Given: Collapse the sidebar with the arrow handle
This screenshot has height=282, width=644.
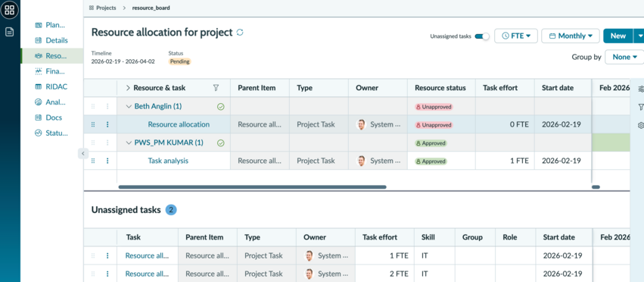Looking at the screenshot, I should coord(83,153).
